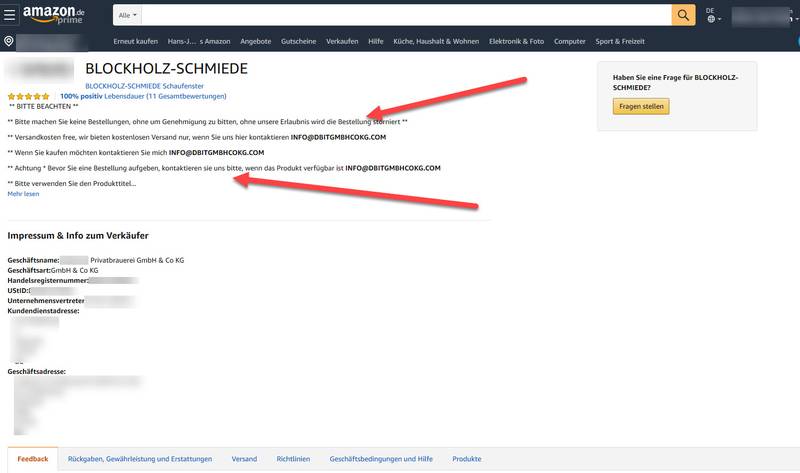Switch to the 'Versand' tab
Screen dimensions: 800x473
coord(244,459)
